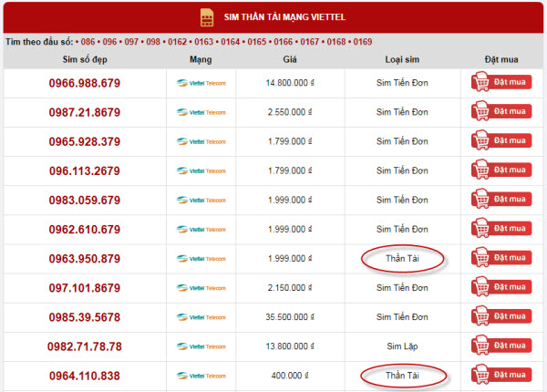Click Đặt mua for 096.113.2679

(501, 170)
